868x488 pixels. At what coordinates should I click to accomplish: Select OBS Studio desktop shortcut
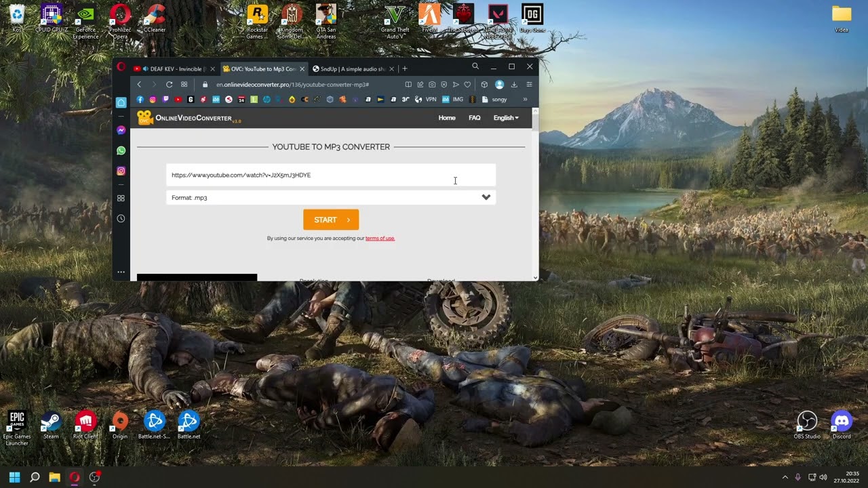tap(807, 426)
